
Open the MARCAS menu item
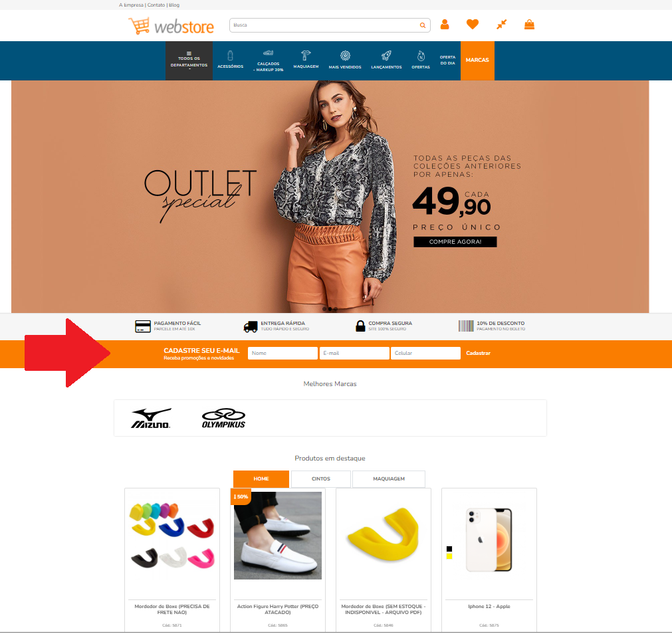tap(477, 60)
